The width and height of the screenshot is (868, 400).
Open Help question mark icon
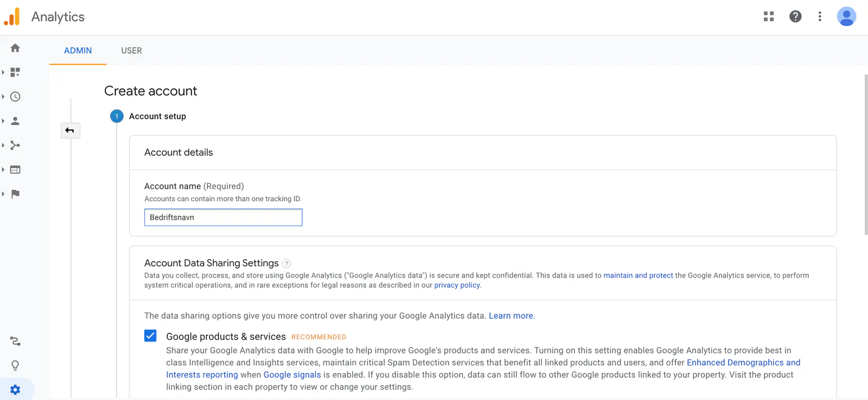795,17
